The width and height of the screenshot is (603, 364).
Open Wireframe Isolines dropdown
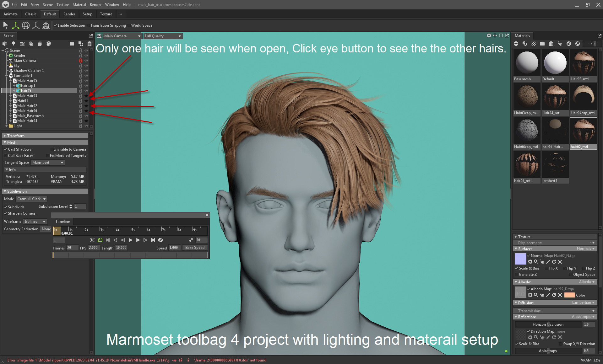click(35, 222)
